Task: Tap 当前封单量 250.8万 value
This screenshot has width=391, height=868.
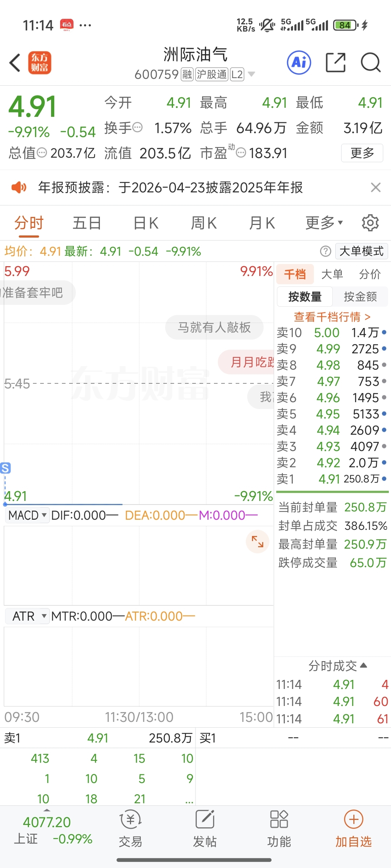Action: pos(365,507)
